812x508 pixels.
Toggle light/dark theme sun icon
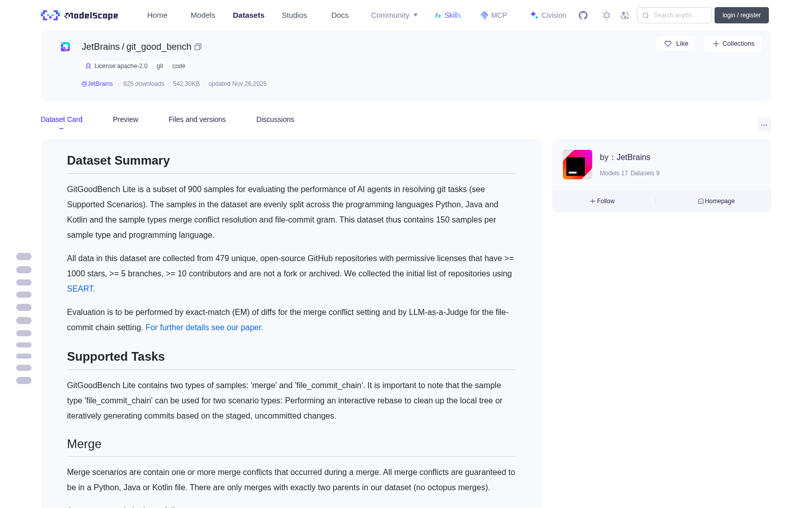coord(606,15)
